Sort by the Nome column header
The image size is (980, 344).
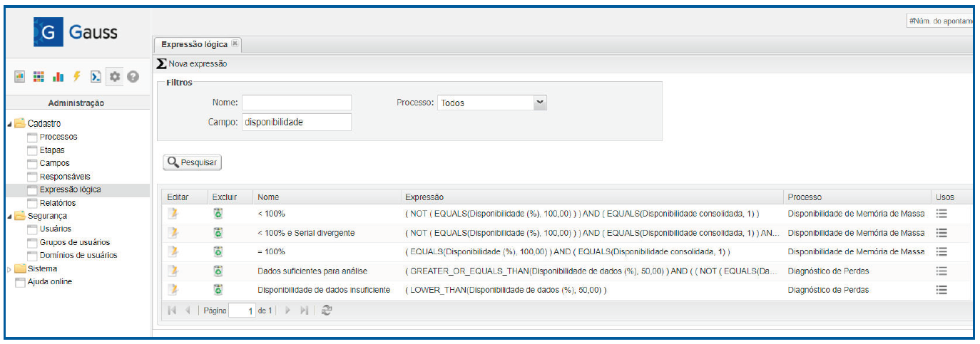[x=268, y=197]
